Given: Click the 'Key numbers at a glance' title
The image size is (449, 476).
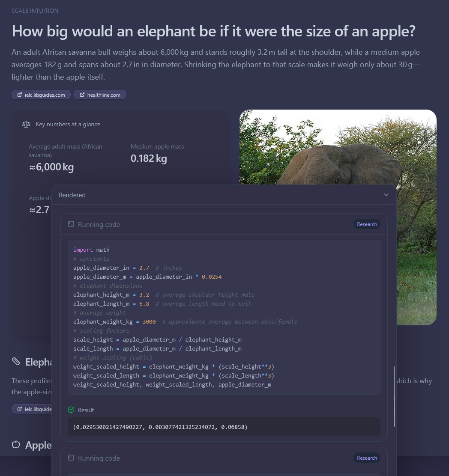Looking at the screenshot, I should (68, 124).
